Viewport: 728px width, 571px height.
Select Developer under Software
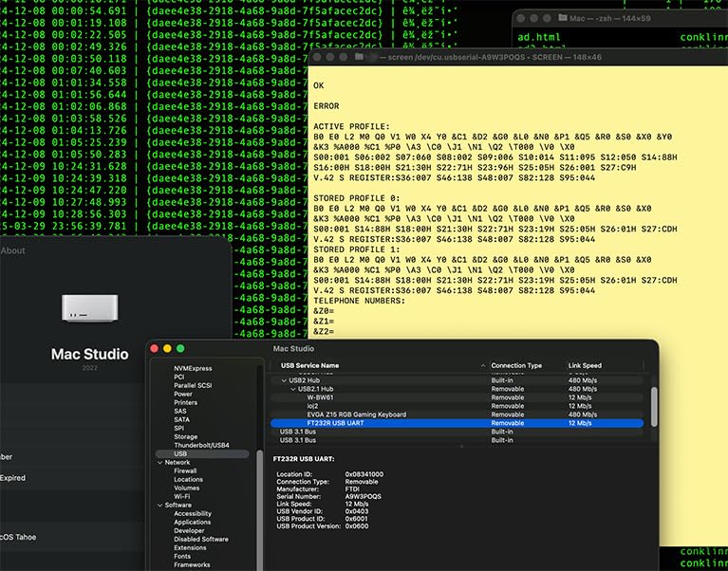tap(189, 530)
